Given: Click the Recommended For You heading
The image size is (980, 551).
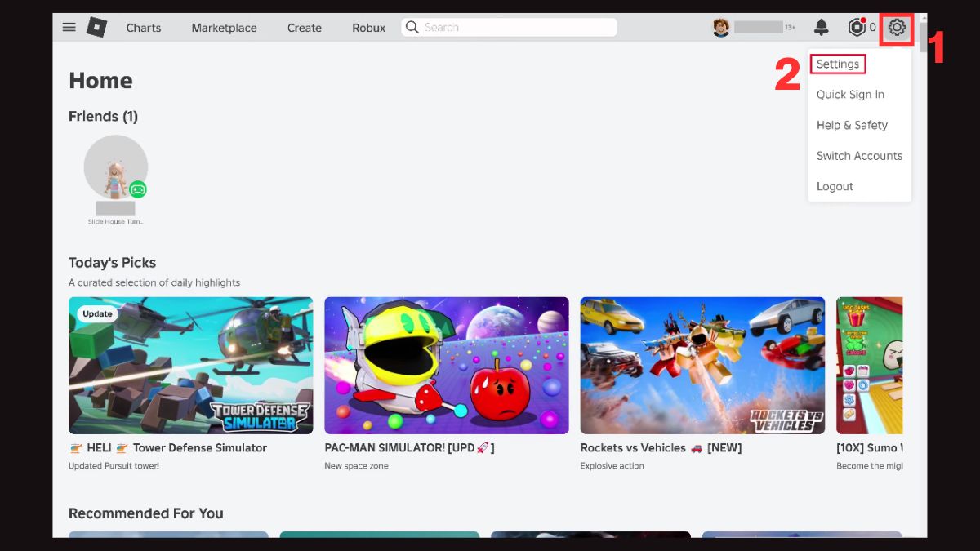Looking at the screenshot, I should tap(145, 513).
